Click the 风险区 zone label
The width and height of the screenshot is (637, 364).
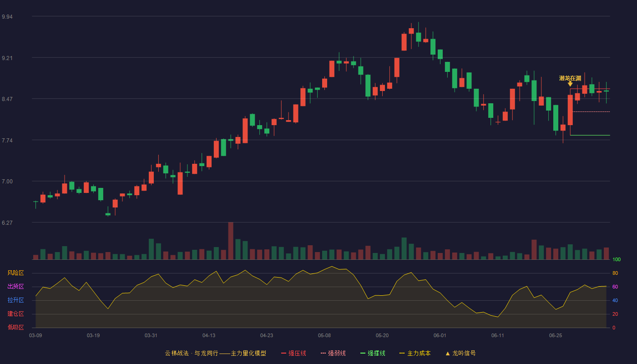click(15, 273)
